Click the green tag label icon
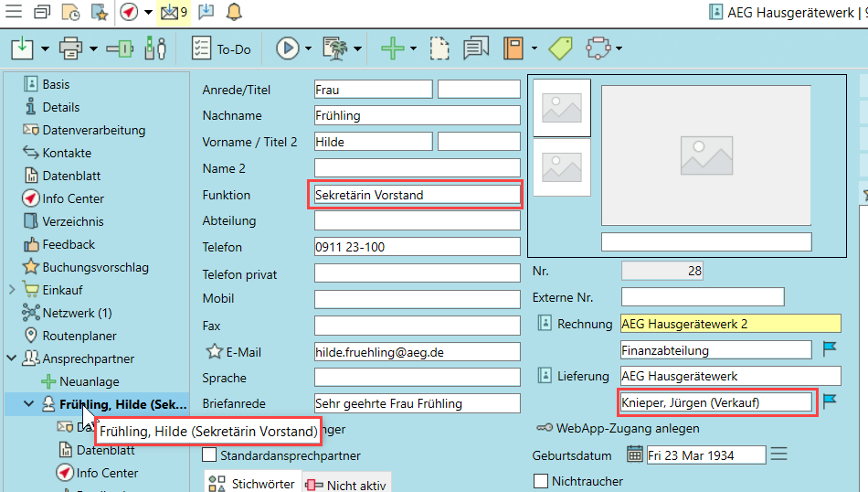 coord(558,48)
